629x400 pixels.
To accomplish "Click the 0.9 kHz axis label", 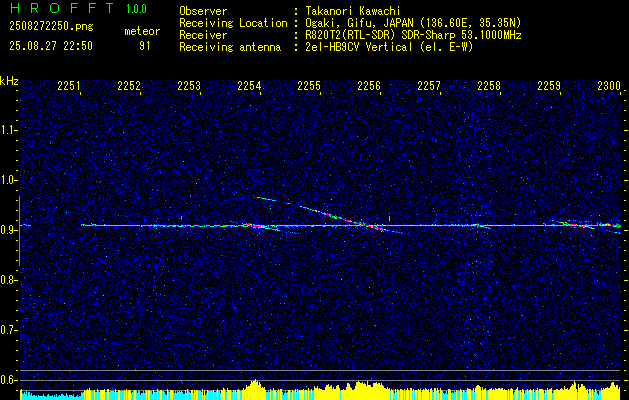I will [9, 230].
